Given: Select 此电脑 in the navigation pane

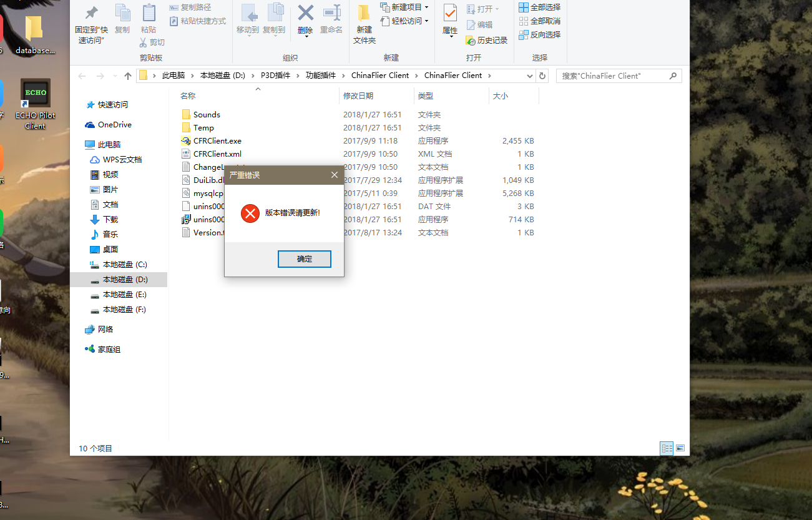Looking at the screenshot, I should click(109, 145).
